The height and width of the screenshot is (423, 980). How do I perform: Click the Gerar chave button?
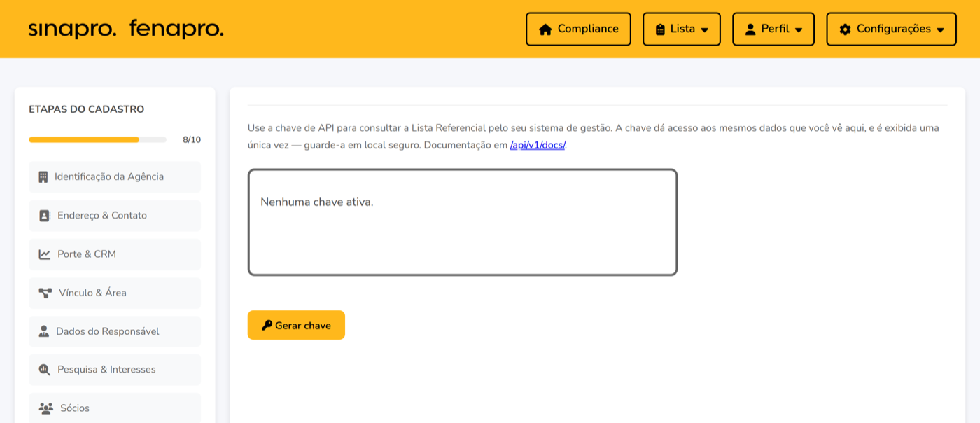pyautogui.click(x=296, y=325)
